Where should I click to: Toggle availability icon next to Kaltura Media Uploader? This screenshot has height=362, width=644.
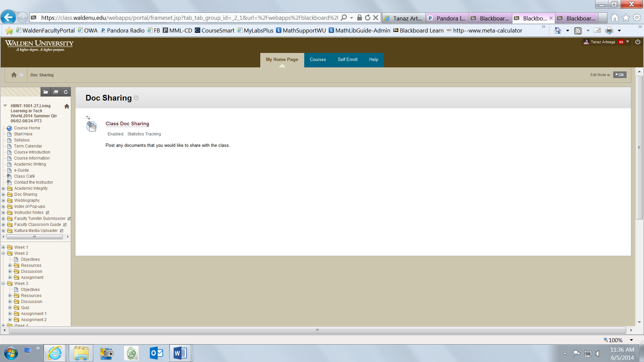(62, 231)
